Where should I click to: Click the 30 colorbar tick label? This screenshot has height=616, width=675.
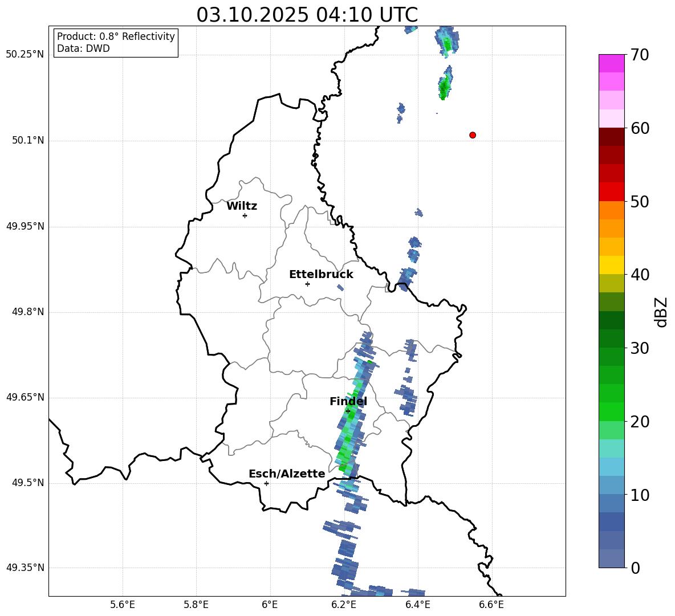coord(640,348)
